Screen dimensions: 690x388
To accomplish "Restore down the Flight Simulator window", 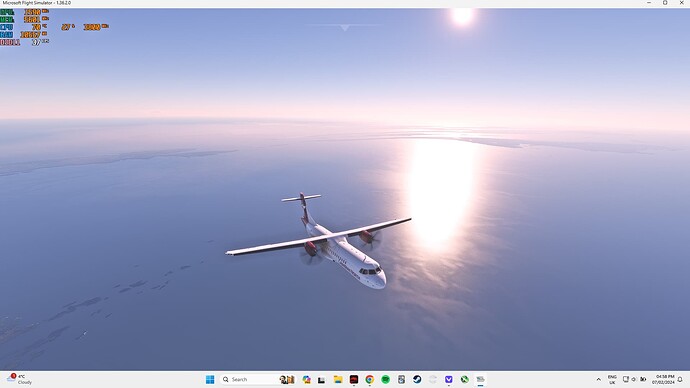I will [665, 3].
